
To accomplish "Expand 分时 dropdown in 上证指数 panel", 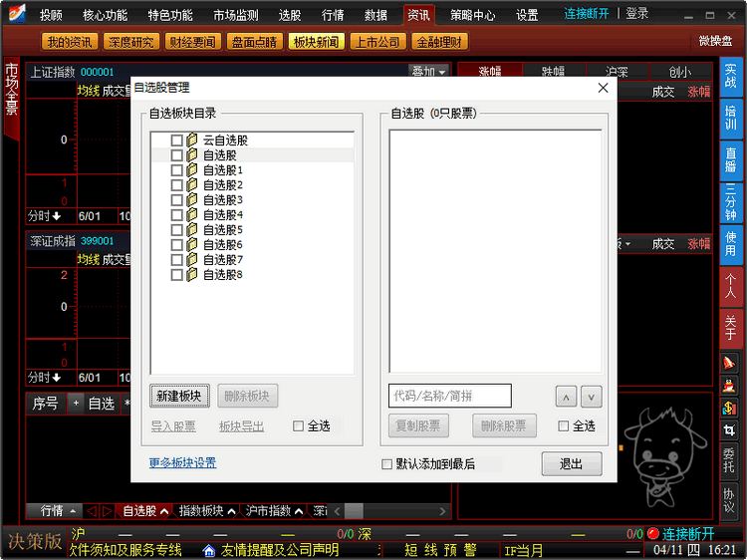I will coord(44,216).
